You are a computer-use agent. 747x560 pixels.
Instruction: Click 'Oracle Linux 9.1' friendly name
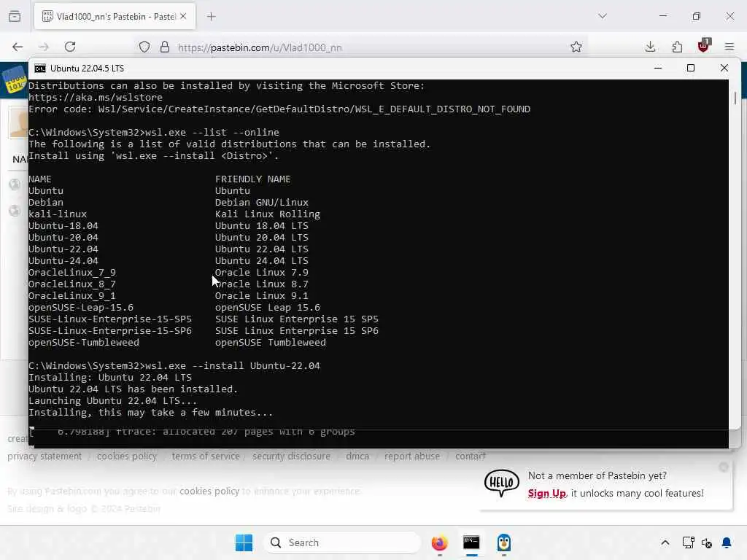[x=262, y=296]
